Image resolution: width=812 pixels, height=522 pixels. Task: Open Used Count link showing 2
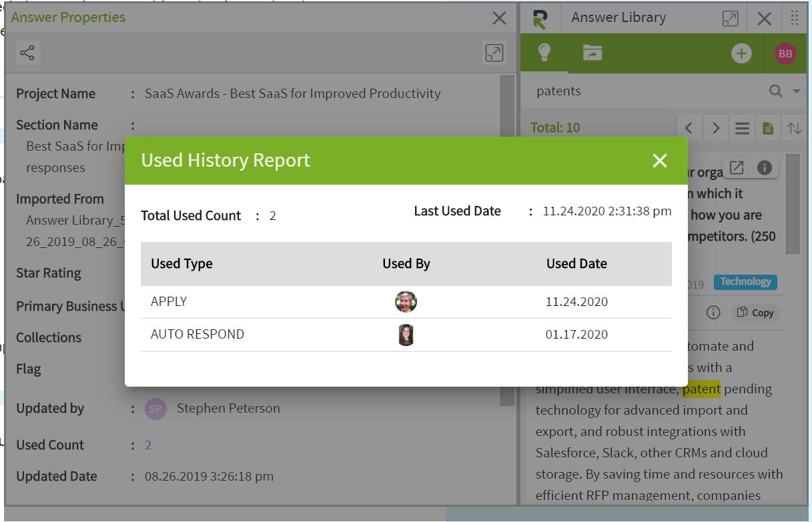pyautogui.click(x=148, y=445)
